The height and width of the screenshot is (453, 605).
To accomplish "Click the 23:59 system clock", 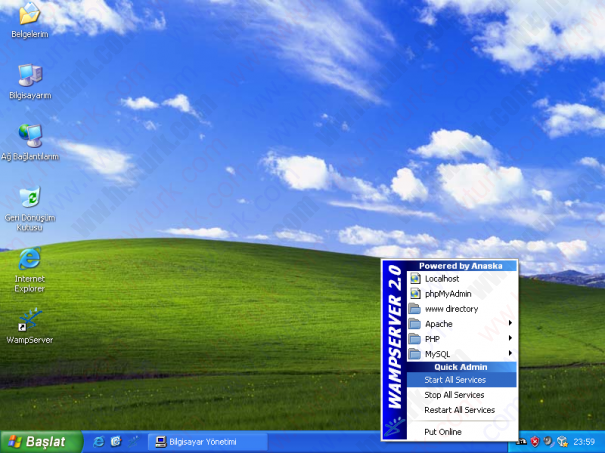I will (584, 442).
